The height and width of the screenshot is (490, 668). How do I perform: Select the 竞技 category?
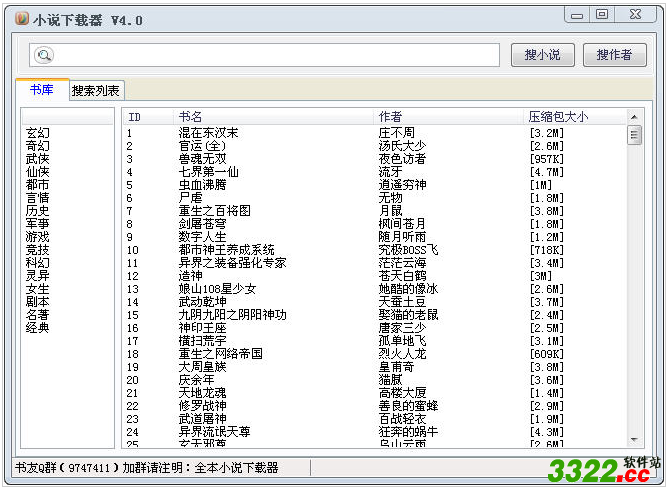click(37, 250)
